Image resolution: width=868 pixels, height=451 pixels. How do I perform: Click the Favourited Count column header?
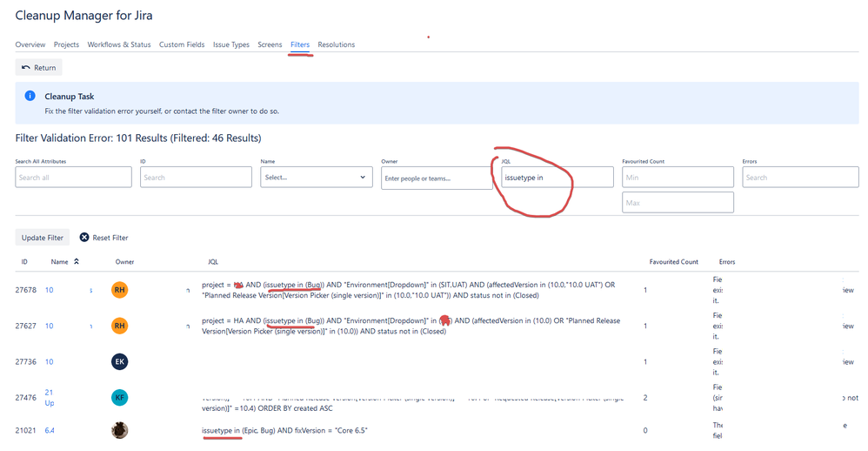674,261
